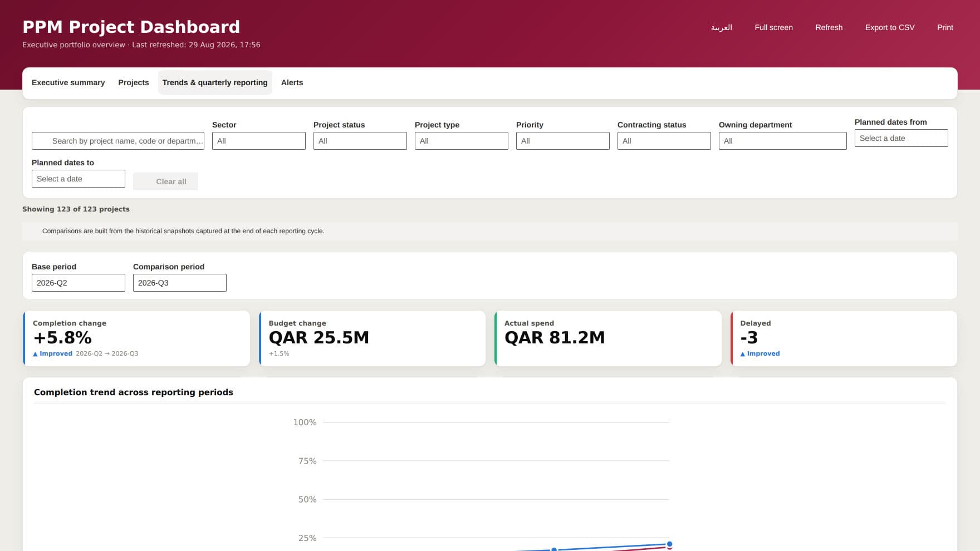The width and height of the screenshot is (980, 551).
Task: Click the 2026-Q2 → 2026-Q3 period text
Action: 107,353
